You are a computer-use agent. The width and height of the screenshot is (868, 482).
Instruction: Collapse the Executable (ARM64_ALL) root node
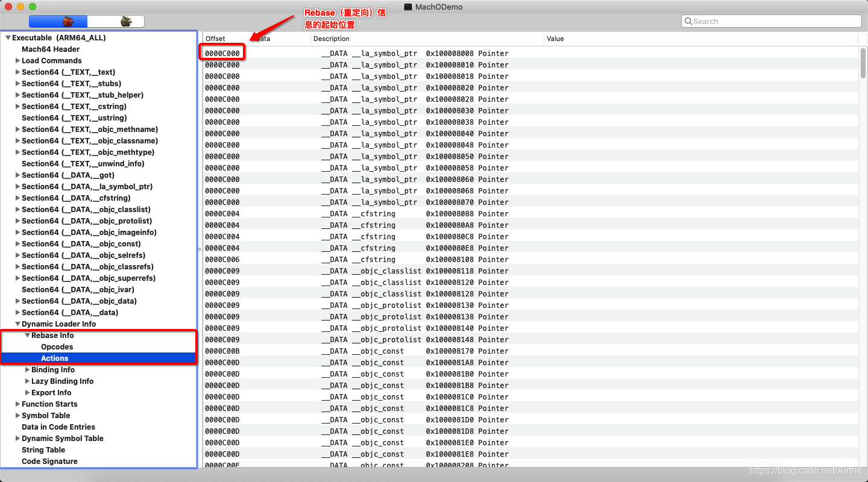[x=8, y=38]
